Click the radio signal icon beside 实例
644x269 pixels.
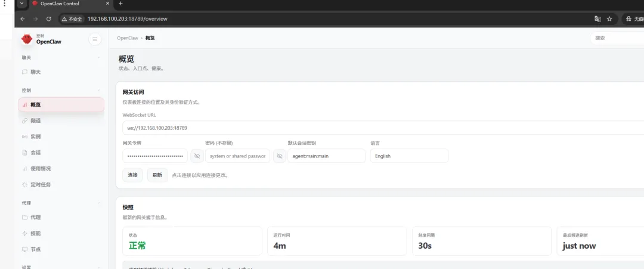(24, 137)
